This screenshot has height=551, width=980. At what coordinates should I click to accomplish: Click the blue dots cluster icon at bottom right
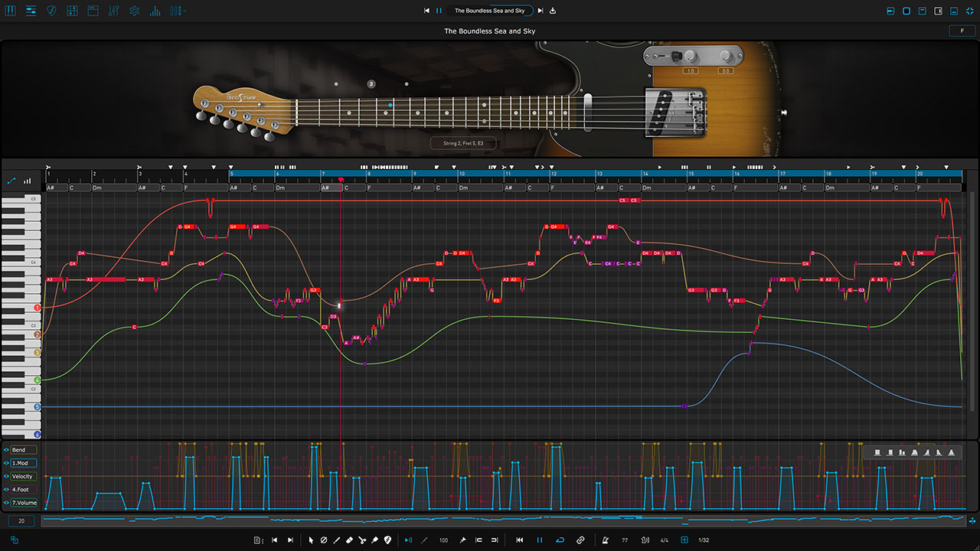972,521
